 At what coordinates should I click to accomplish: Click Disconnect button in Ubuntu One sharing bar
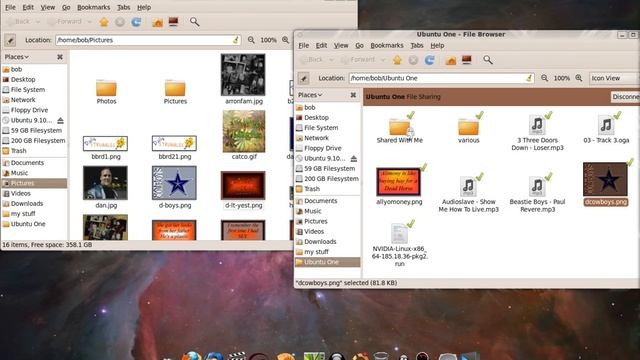tap(625, 97)
